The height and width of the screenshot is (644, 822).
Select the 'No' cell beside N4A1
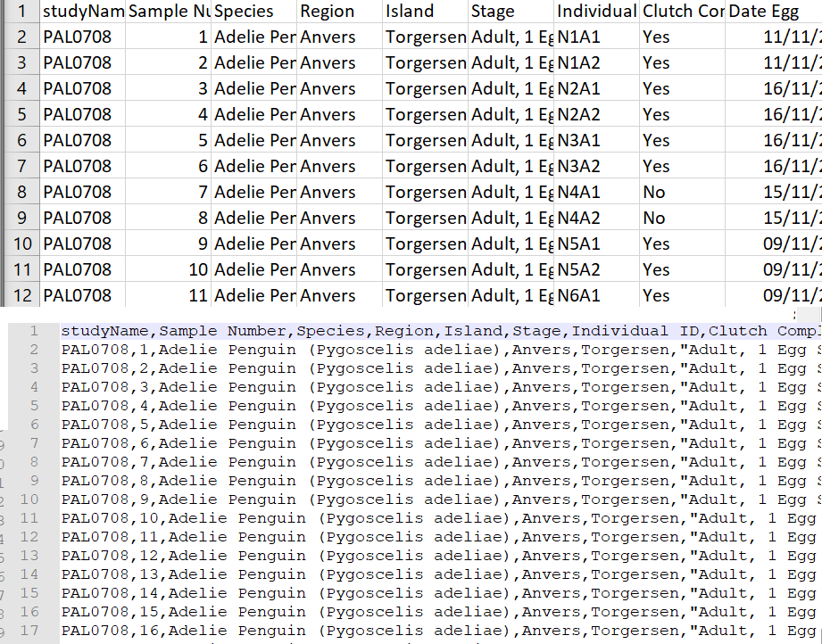(x=681, y=193)
